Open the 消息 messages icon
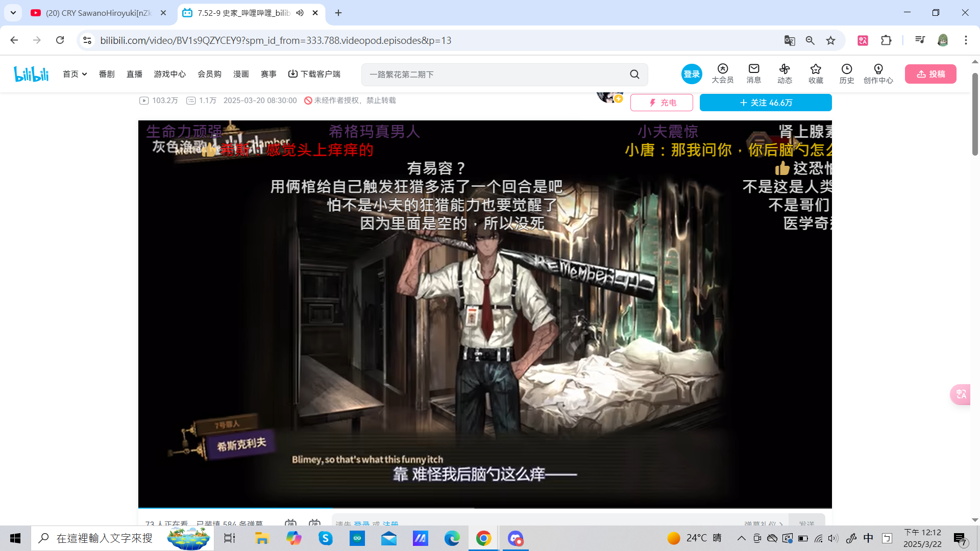This screenshot has height=551, width=980. 754,74
